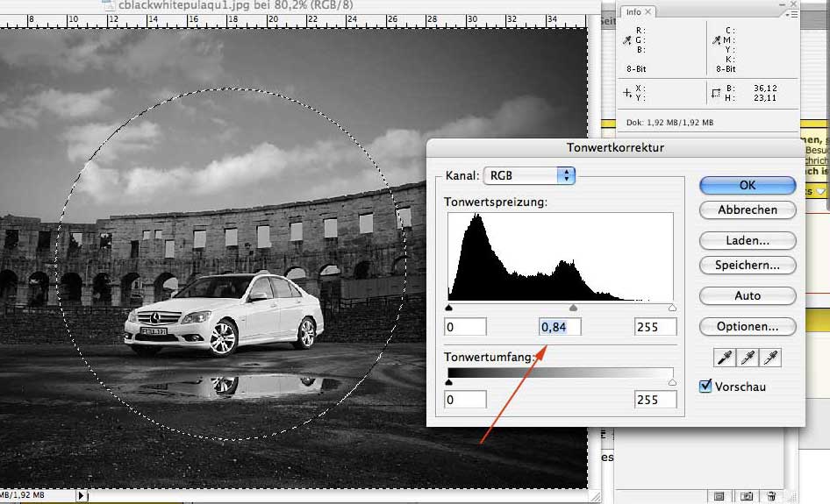Click the gamma 0,84 input field
This screenshot has width=830, height=504.
[x=560, y=327]
